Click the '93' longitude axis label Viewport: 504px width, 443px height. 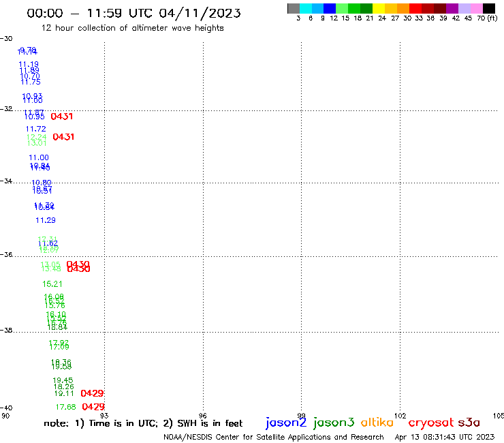pyautogui.click(x=104, y=416)
